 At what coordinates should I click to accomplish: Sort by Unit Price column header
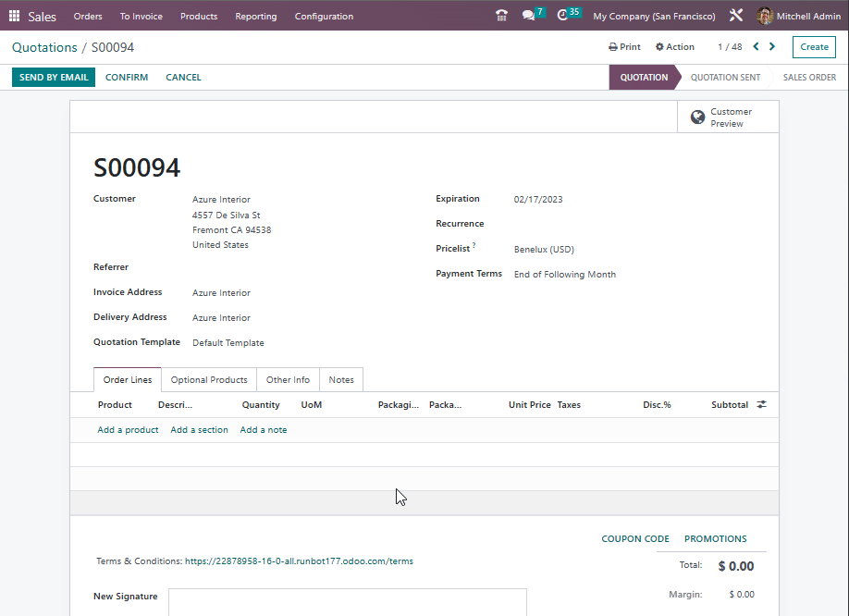529,404
